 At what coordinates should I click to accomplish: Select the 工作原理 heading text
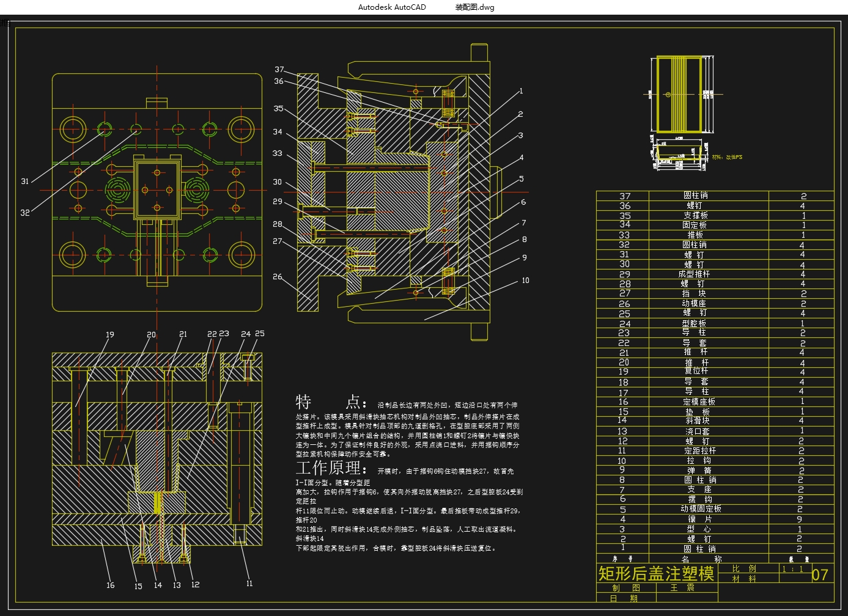coord(331,468)
